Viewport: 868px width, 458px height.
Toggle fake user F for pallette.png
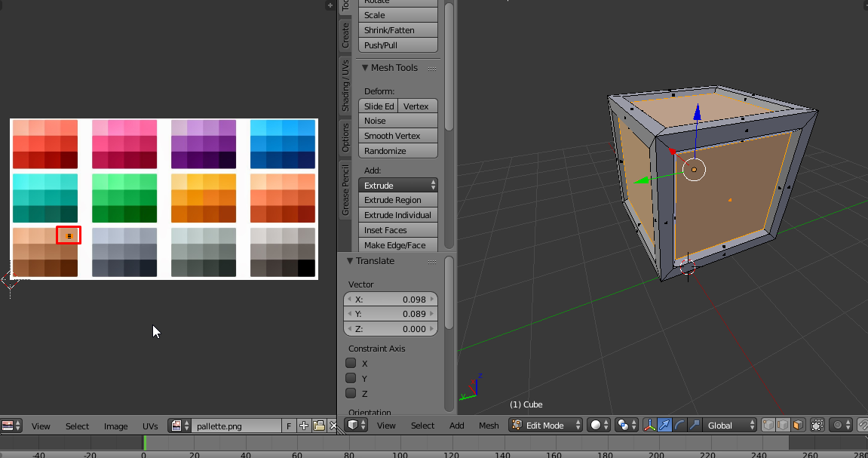coord(288,426)
